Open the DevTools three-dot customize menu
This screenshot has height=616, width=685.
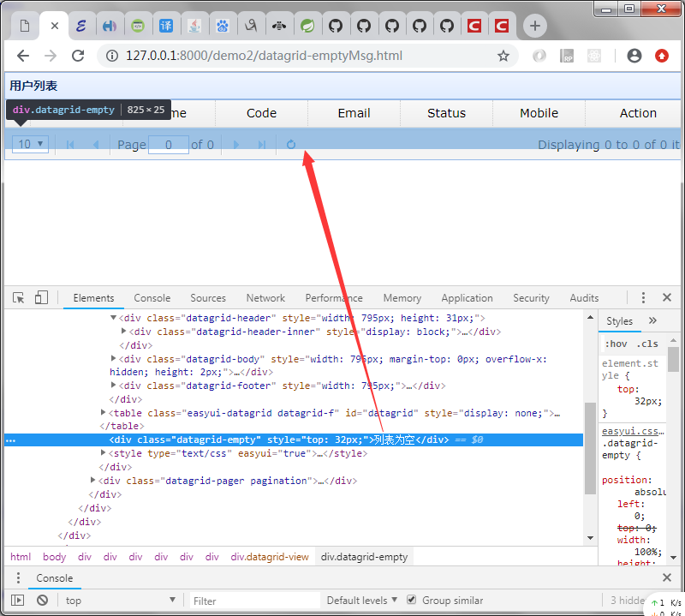click(x=643, y=298)
